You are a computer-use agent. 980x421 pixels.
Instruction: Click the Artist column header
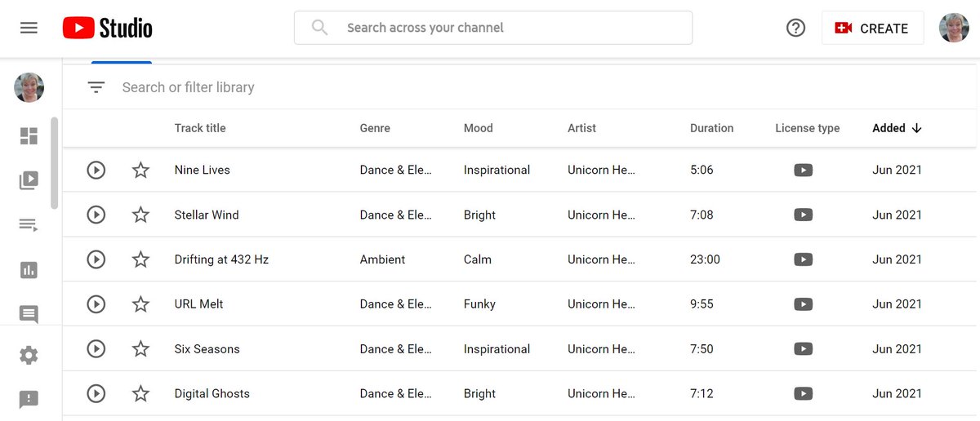click(x=582, y=128)
